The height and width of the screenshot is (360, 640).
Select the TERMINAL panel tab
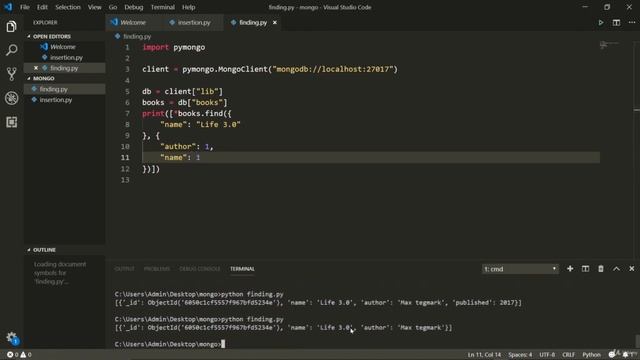coord(242,269)
